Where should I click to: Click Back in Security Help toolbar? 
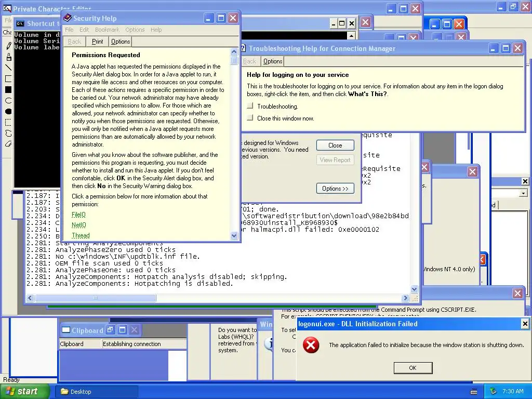[x=74, y=42]
